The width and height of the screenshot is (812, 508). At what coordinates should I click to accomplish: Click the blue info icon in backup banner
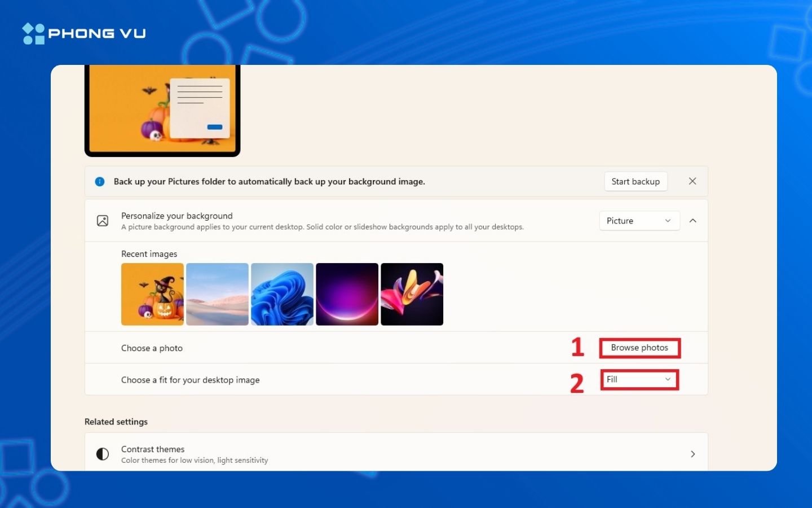[100, 181]
